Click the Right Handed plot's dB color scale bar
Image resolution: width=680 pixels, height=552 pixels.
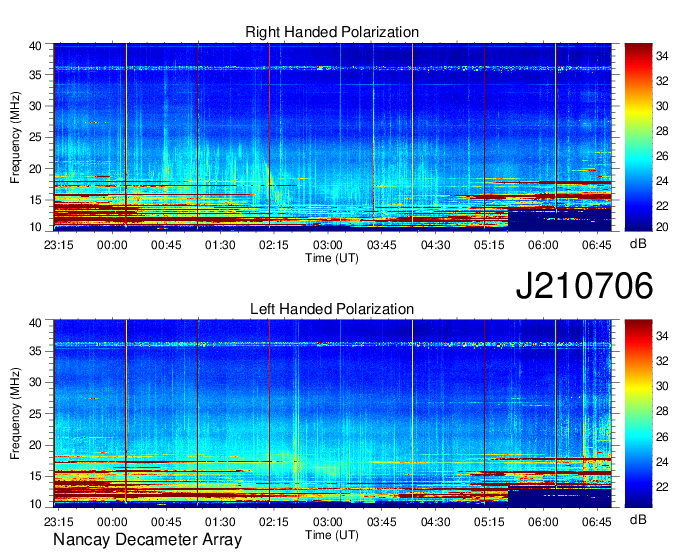(638, 137)
